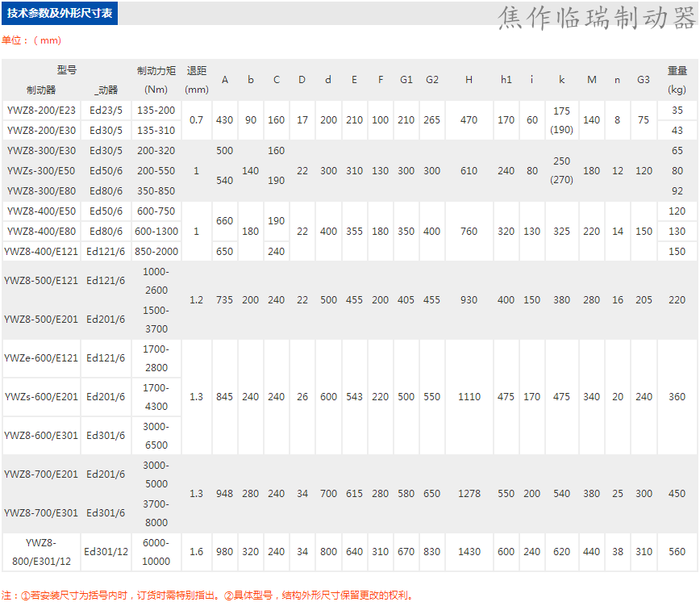Click the red footnote starting with 注
Screen dimensions: 700x606
(208, 596)
